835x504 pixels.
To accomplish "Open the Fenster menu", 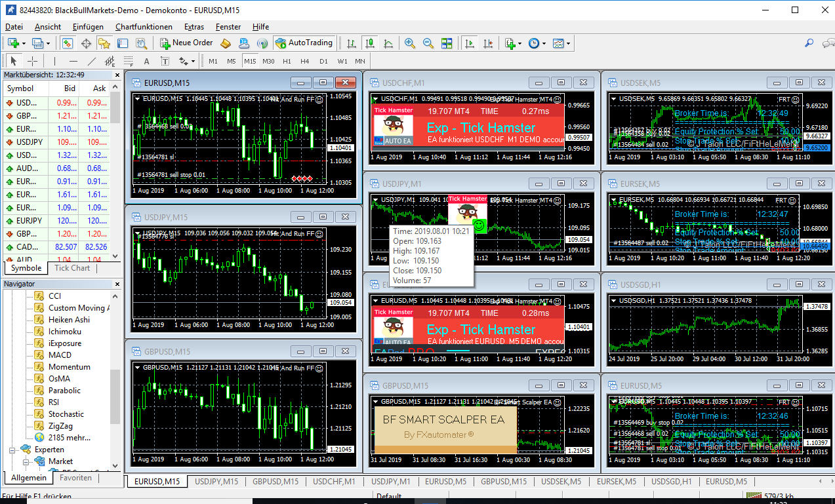I will [x=228, y=27].
